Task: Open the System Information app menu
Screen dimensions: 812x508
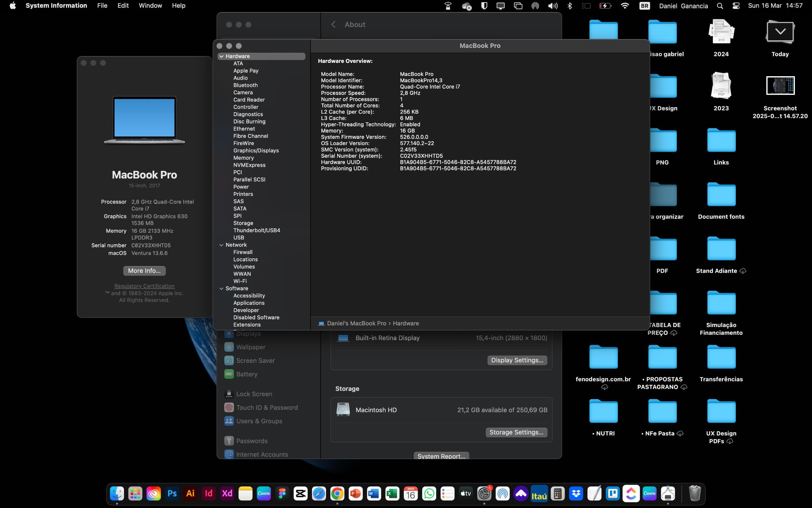Action: (56, 6)
